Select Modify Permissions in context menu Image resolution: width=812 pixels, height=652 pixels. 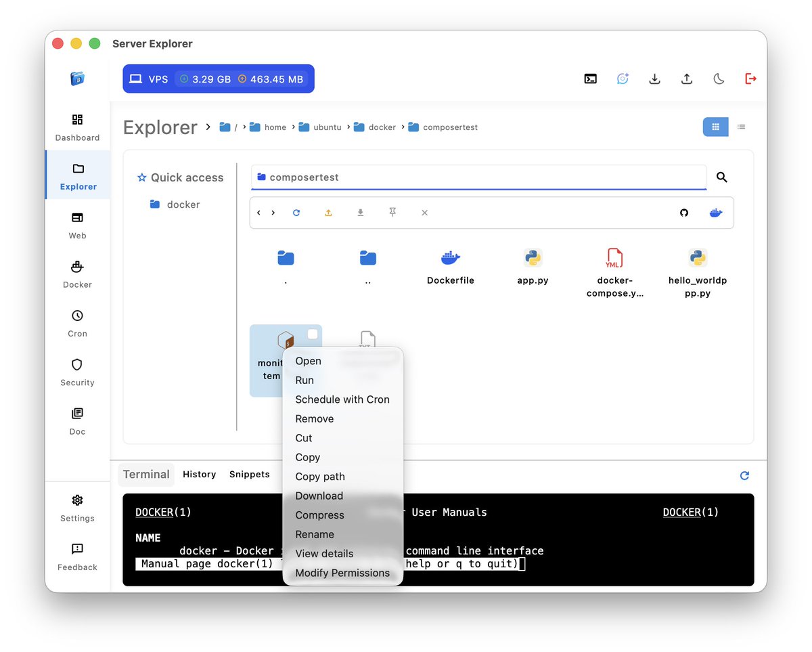342,573
